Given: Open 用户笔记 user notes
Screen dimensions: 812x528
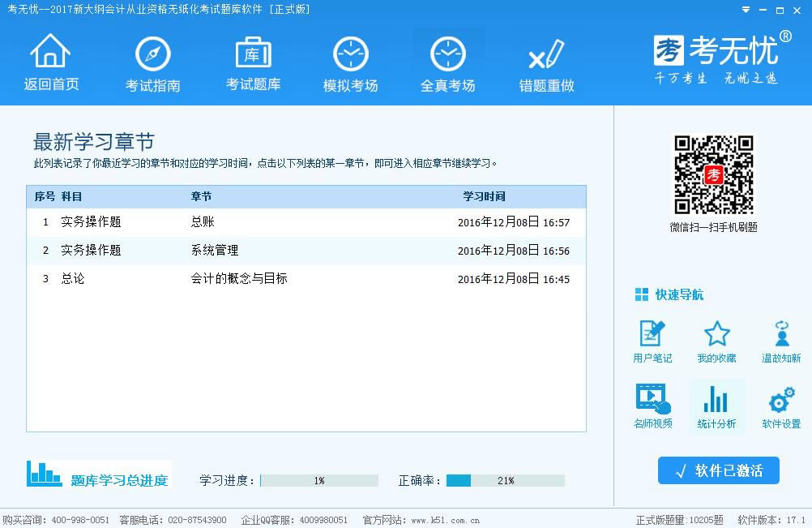Looking at the screenshot, I should point(652,334).
